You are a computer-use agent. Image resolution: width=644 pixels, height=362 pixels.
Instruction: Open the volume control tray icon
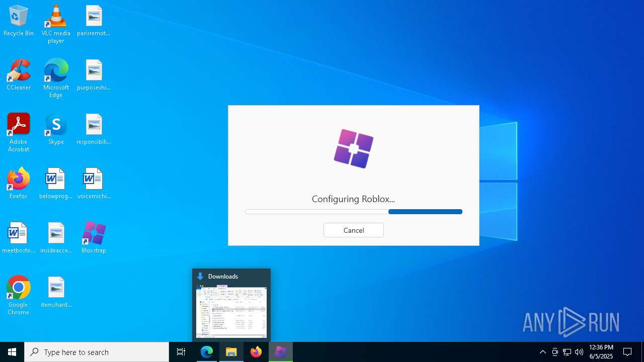[x=579, y=352]
